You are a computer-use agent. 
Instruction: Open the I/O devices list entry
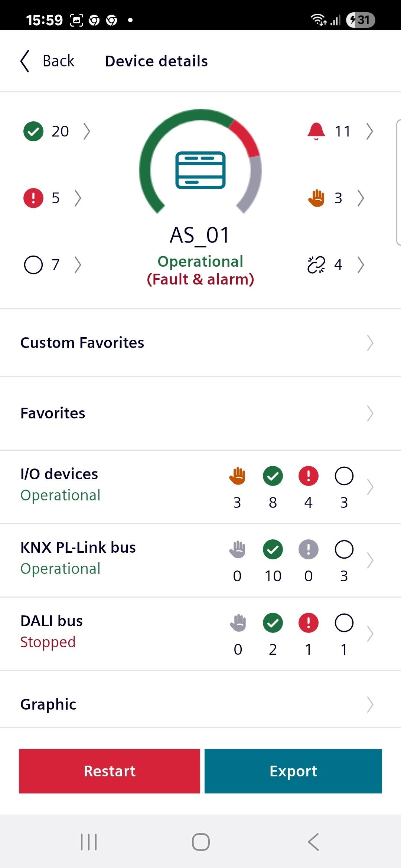[x=200, y=487]
